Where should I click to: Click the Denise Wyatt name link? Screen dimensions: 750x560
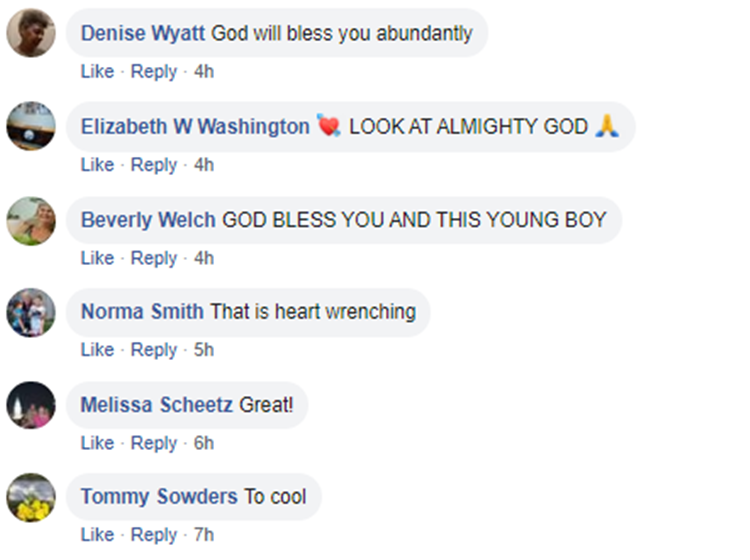[x=143, y=33]
